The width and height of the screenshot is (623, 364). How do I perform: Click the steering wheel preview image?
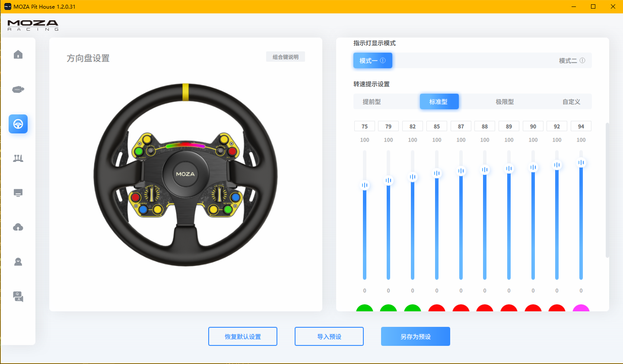pyautogui.click(x=186, y=174)
